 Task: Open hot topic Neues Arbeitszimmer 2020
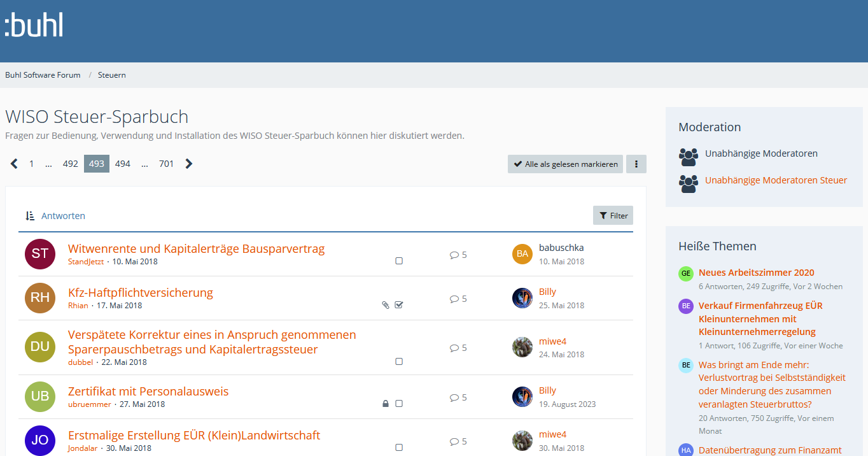756,273
